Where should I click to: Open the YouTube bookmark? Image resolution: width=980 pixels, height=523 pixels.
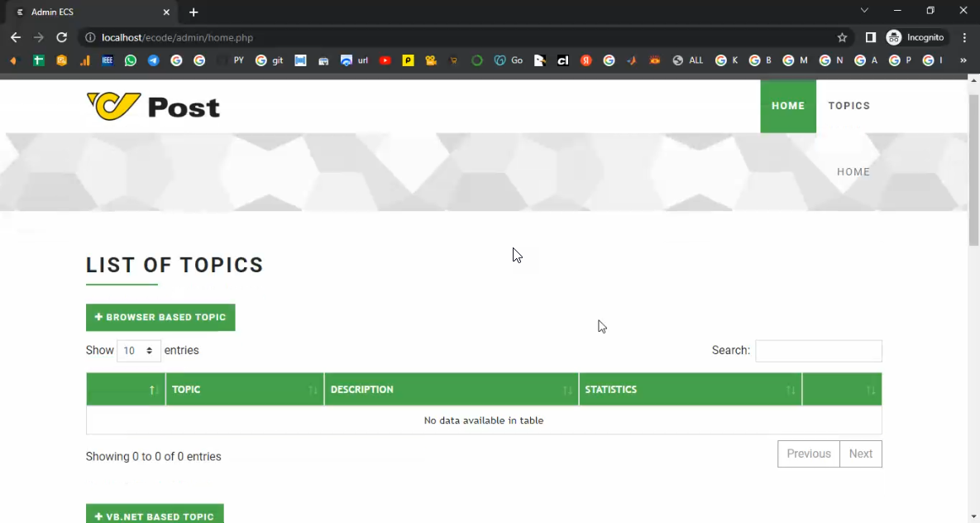(385, 60)
